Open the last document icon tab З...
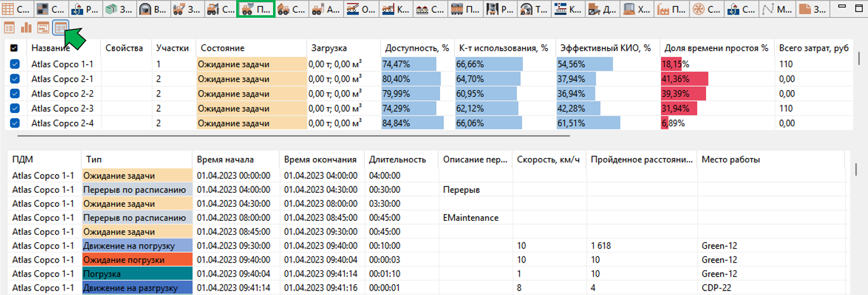Viewport: 868px width, 295px height. [813, 10]
